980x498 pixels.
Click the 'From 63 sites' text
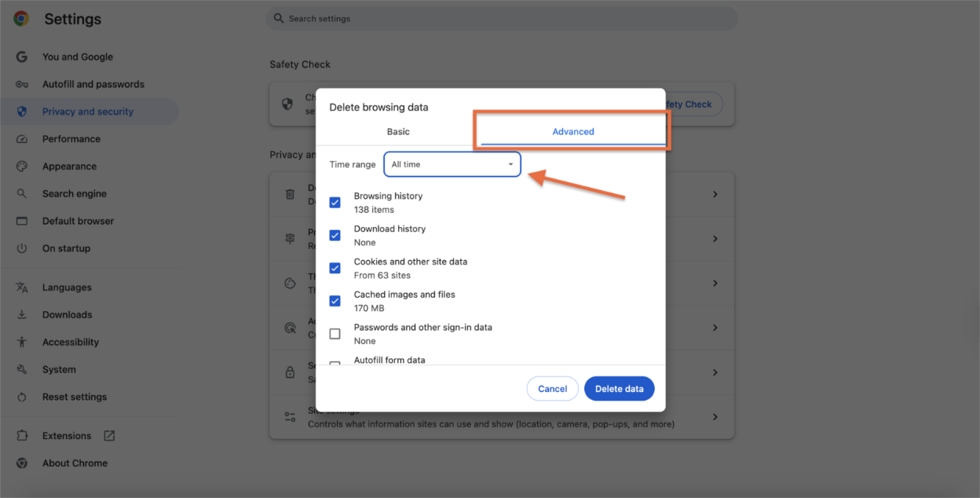[382, 276]
